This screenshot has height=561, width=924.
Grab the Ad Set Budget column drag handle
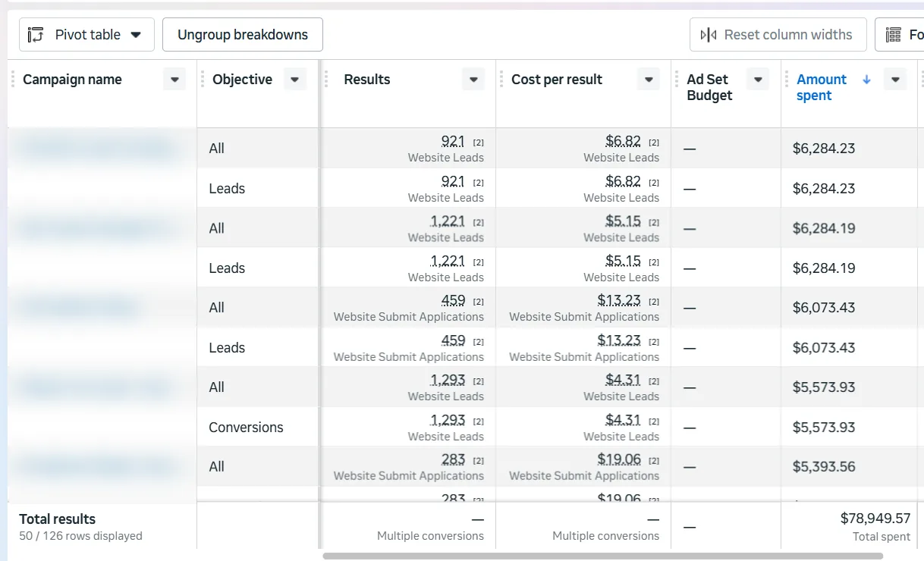(677, 80)
